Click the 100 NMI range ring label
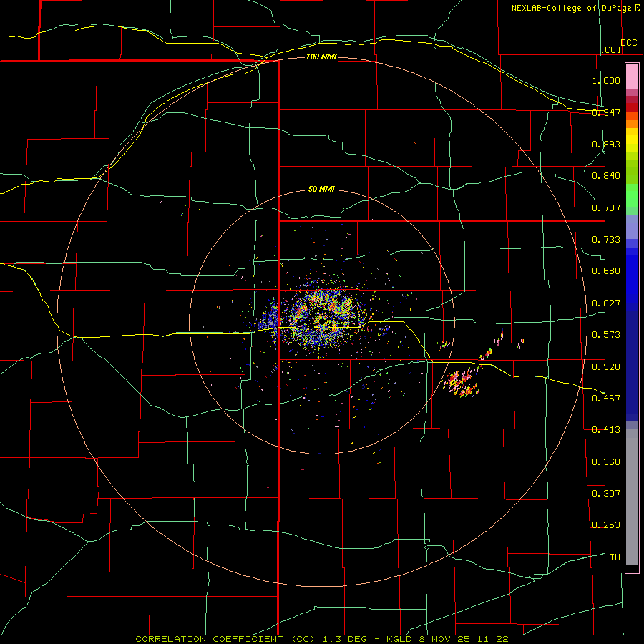The height and width of the screenshot is (644, 644). click(x=321, y=57)
